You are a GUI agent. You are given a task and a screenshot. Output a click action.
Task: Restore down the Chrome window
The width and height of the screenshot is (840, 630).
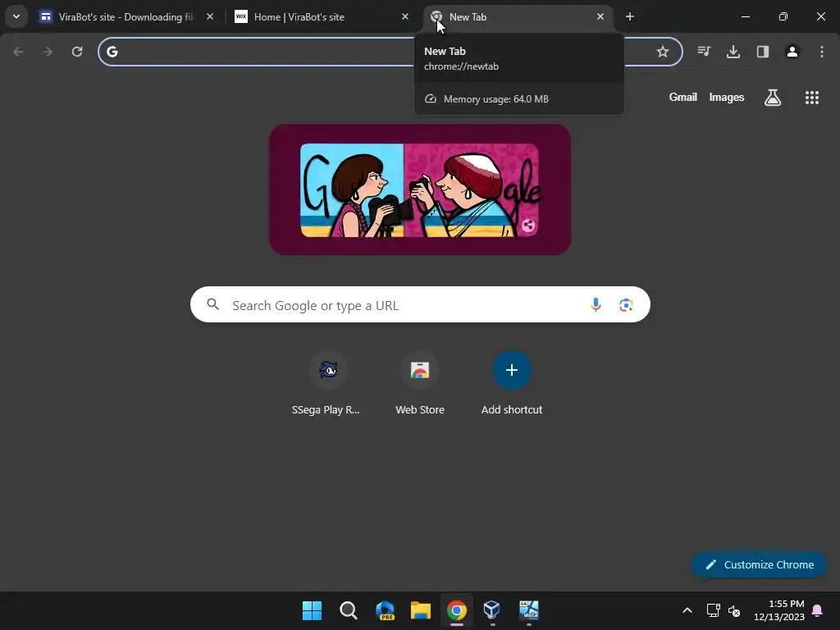click(783, 16)
